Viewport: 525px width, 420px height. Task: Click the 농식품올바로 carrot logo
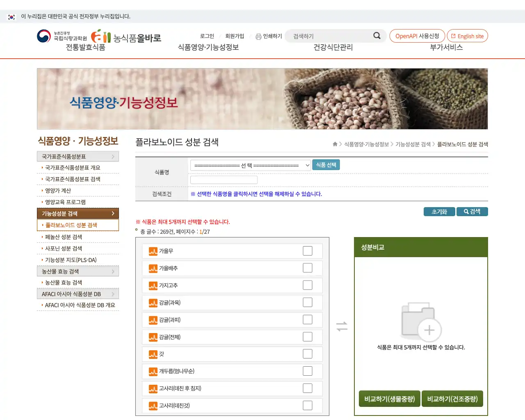click(101, 36)
